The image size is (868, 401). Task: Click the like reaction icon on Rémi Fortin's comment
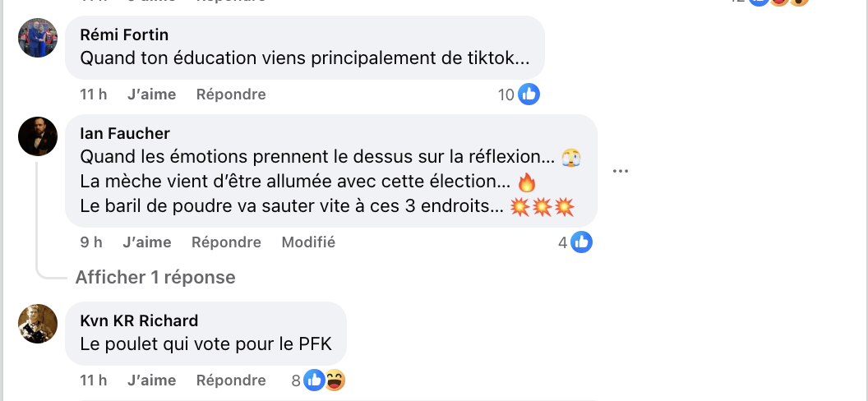click(x=529, y=94)
